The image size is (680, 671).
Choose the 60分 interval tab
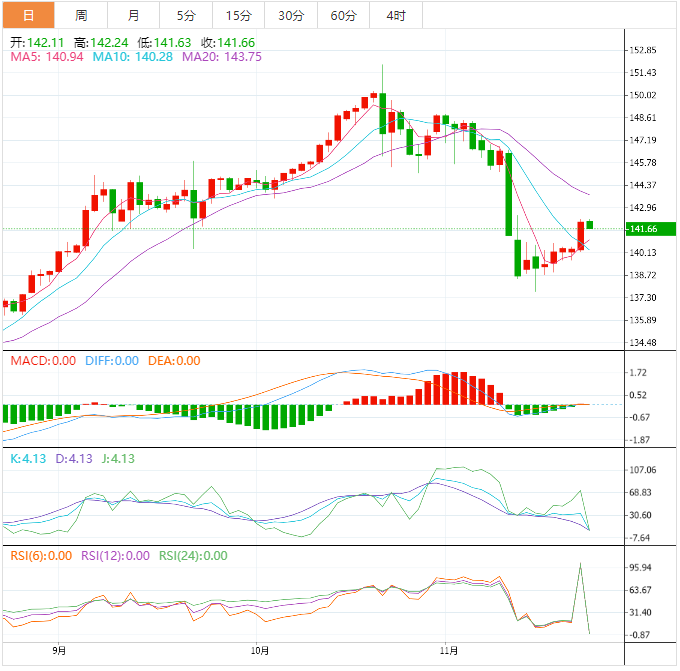[343, 15]
